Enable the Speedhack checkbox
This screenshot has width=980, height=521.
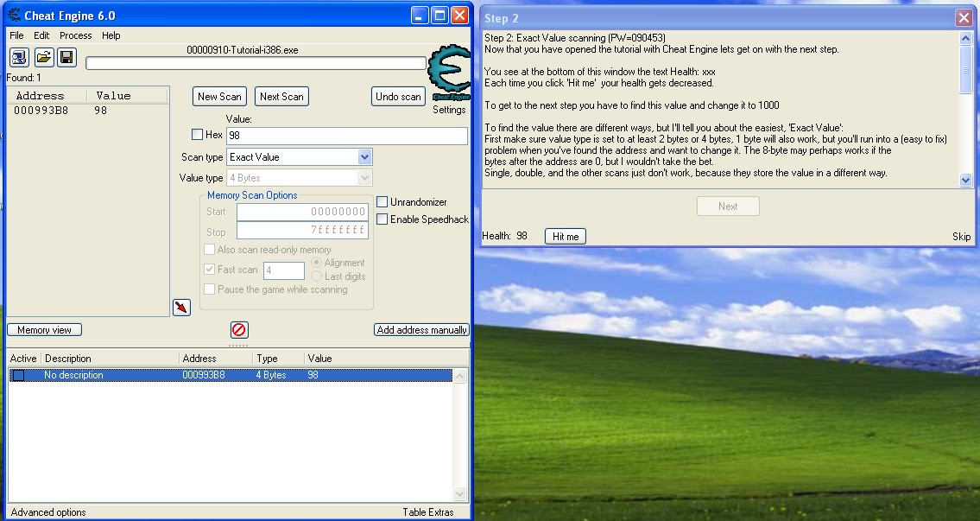(382, 219)
